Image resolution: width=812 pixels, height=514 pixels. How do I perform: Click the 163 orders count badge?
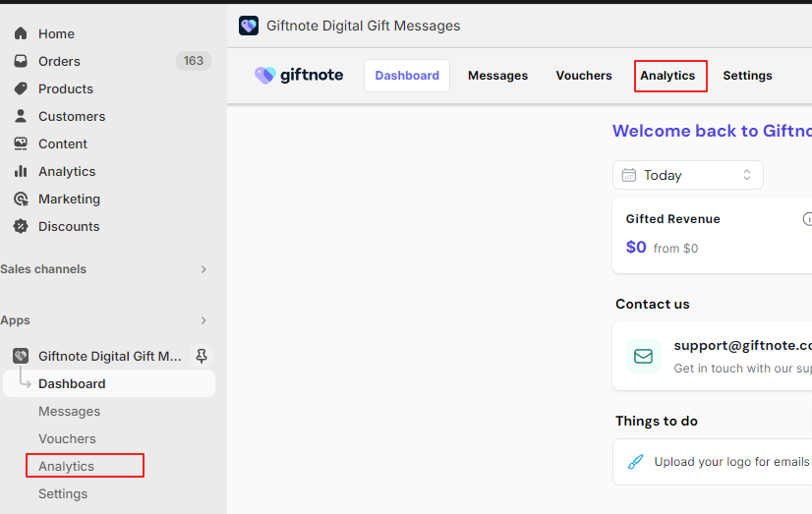click(193, 61)
